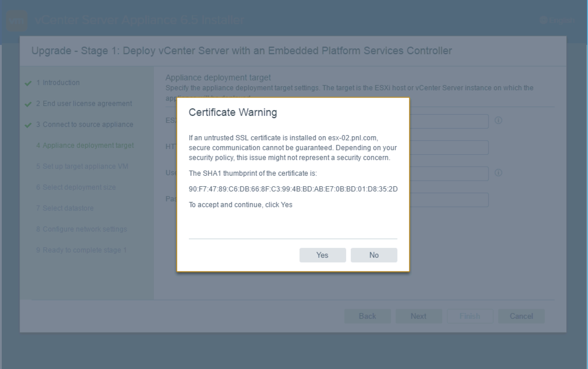Click No in Certificate Warning dialog

tap(374, 255)
